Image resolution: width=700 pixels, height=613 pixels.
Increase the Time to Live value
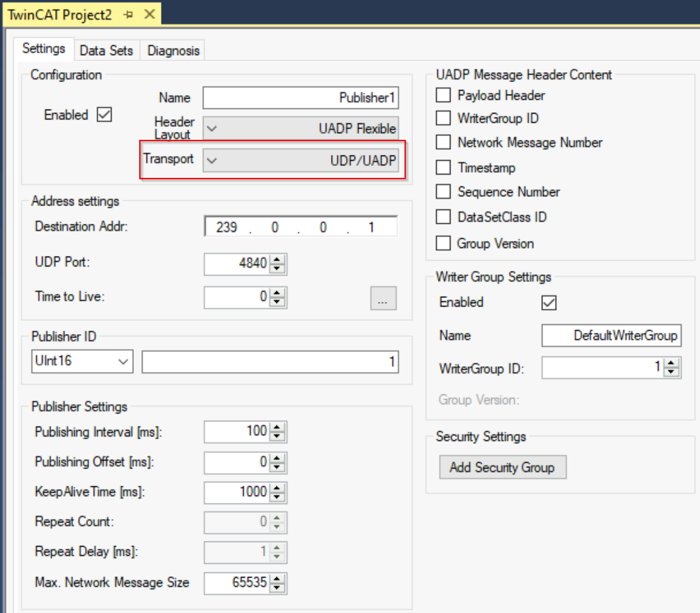[277, 293]
